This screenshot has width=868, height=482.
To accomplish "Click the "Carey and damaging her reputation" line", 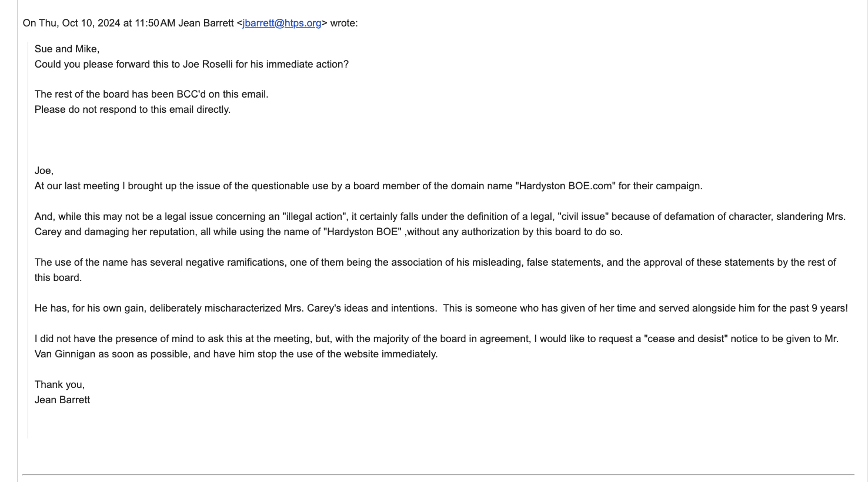I will (118, 232).
